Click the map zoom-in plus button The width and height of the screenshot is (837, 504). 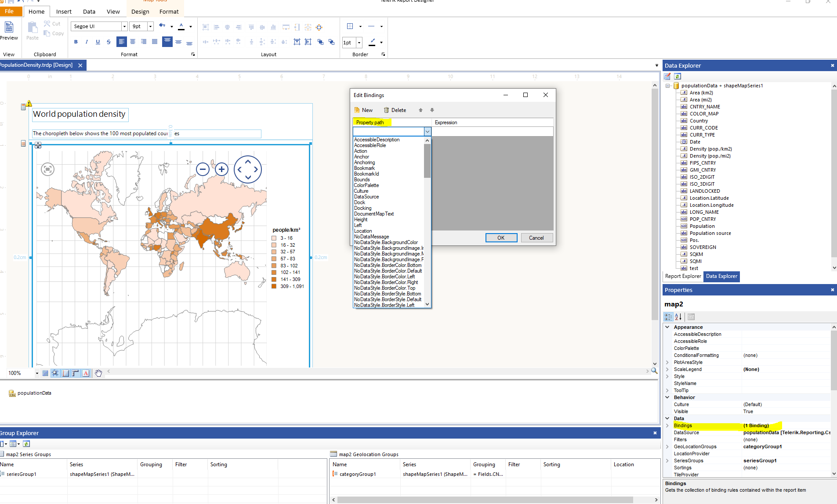pos(222,169)
